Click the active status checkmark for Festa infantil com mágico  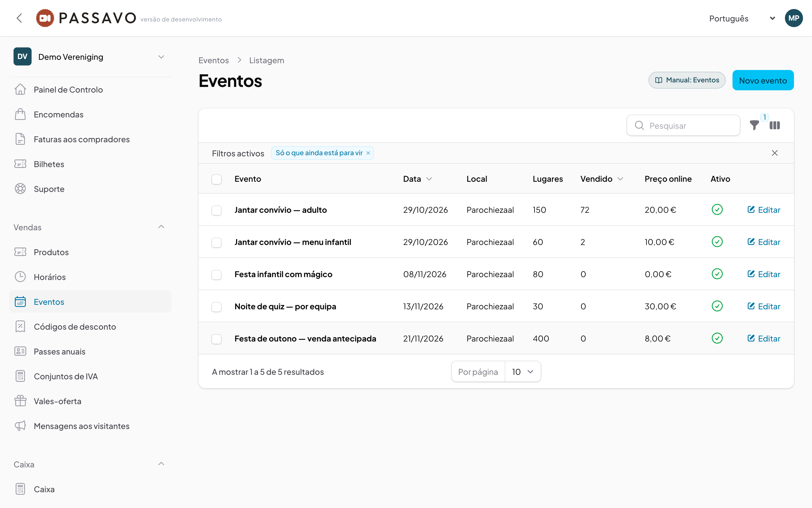tap(717, 274)
